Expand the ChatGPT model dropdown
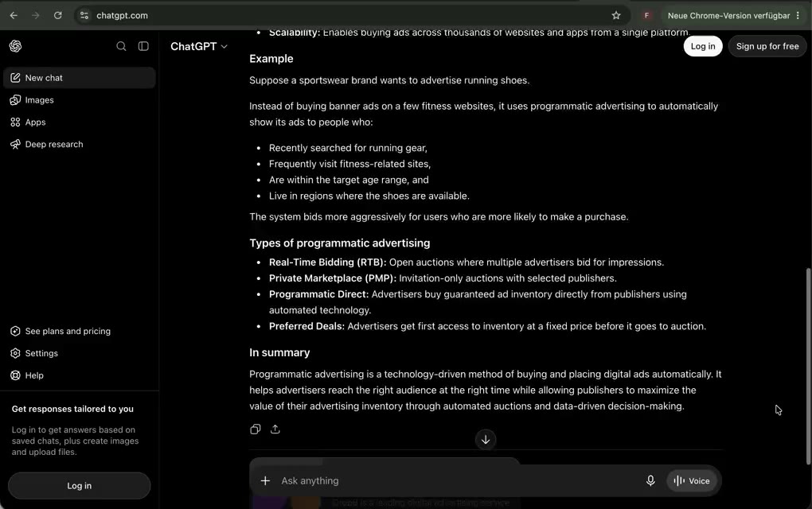Screen dimensions: 812x509 pos(199,47)
